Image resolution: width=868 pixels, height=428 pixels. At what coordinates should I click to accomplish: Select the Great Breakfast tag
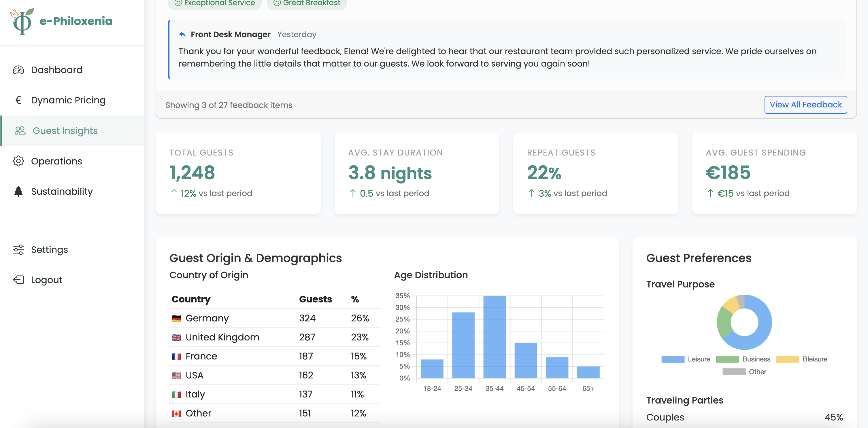[306, 3]
